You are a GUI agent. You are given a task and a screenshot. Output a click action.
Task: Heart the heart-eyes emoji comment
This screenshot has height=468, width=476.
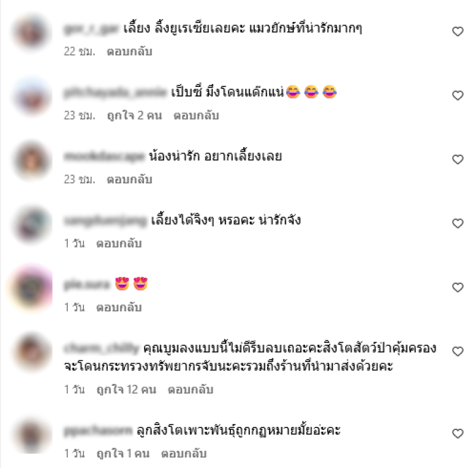point(458,288)
